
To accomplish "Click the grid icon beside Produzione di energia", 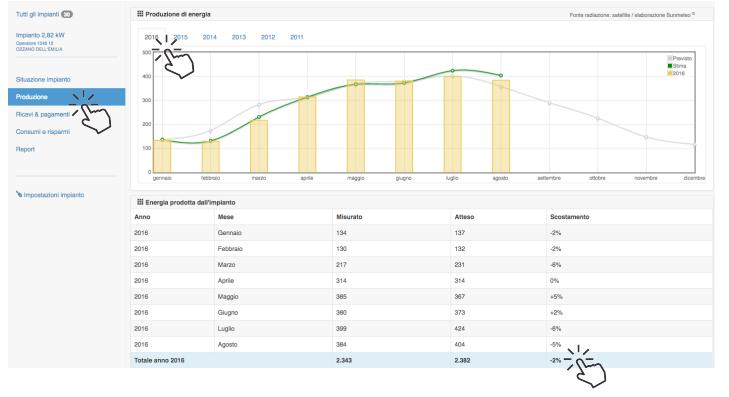I will tap(140, 14).
